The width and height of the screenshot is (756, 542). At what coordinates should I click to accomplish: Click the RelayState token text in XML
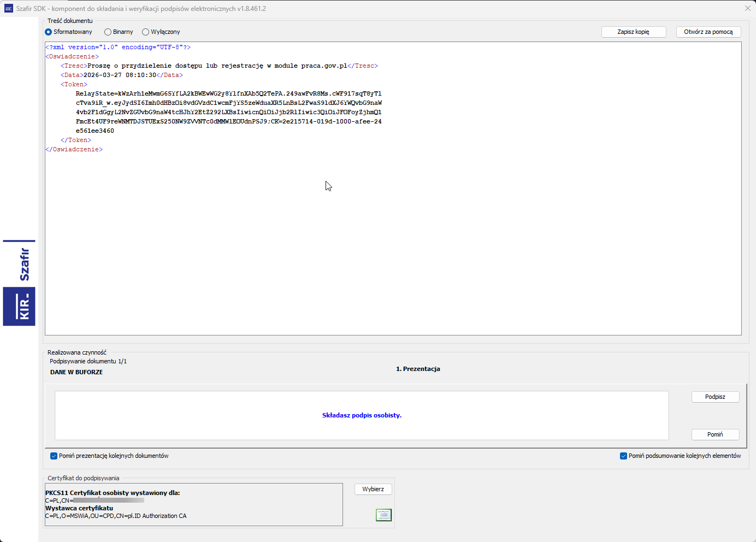tap(228, 112)
